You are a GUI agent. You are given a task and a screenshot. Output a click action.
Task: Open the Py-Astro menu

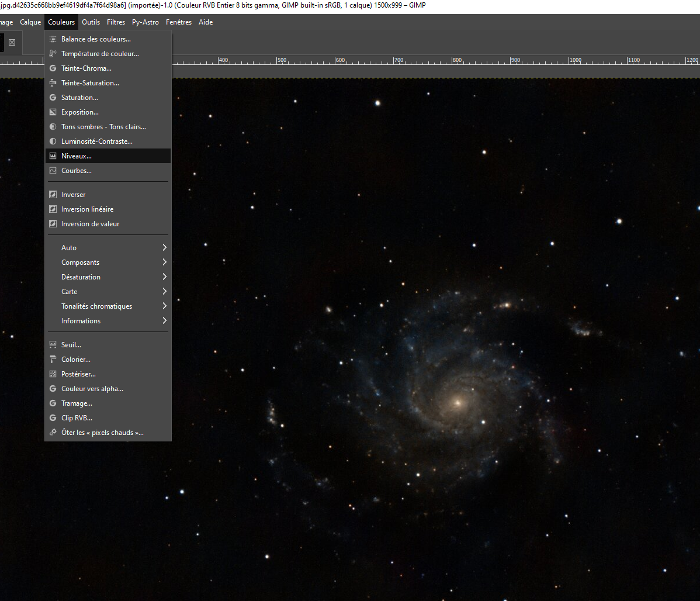145,22
